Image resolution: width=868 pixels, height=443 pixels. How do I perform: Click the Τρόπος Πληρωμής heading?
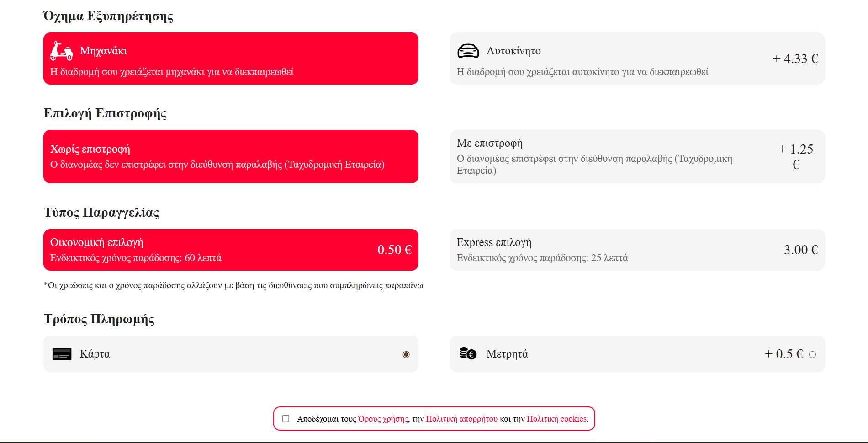click(x=99, y=319)
